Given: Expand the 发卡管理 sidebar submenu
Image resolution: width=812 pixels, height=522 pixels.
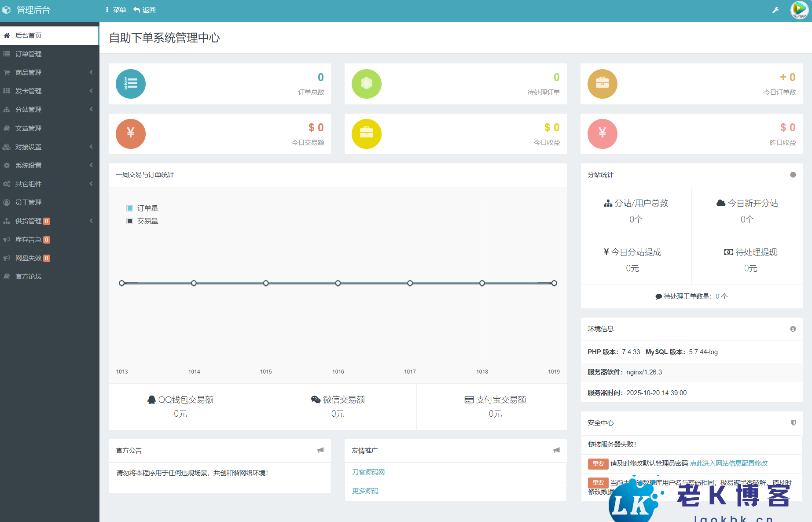Looking at the screenshot, I should pos(48,91).
